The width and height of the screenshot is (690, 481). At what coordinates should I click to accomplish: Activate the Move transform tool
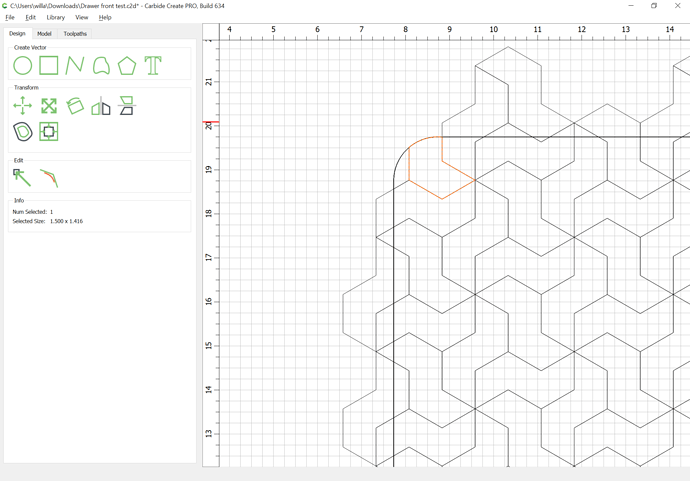pos(22,106)
